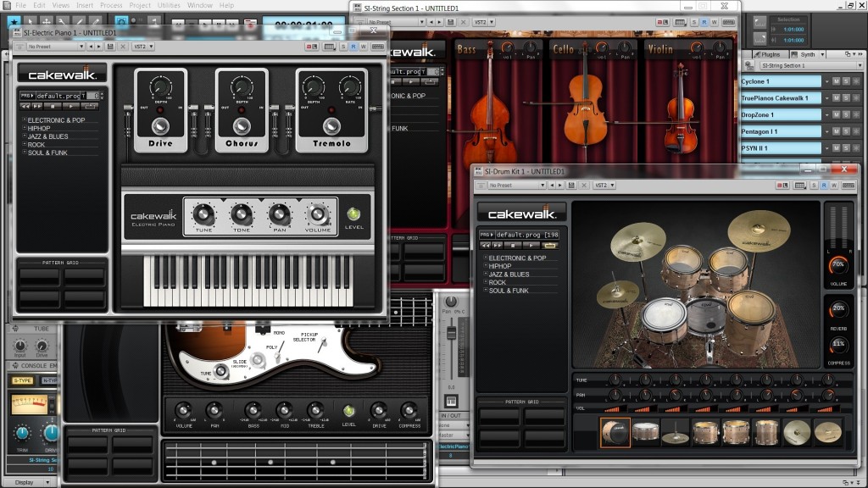Open No Preset dropdown in Electric Piano

pos(55,47)
